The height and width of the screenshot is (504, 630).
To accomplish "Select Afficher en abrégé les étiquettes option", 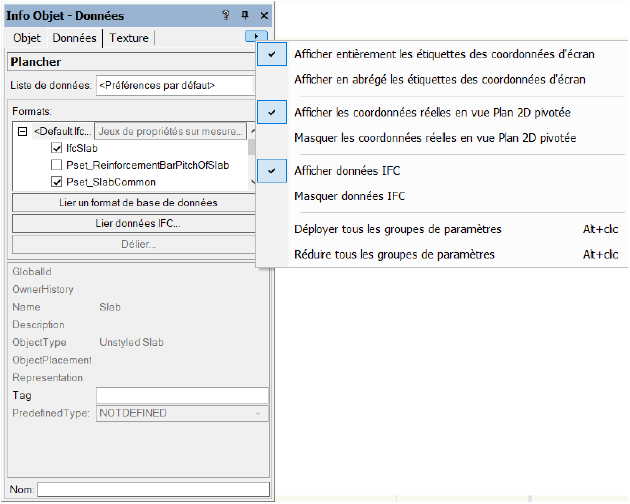I will (440, 78).
